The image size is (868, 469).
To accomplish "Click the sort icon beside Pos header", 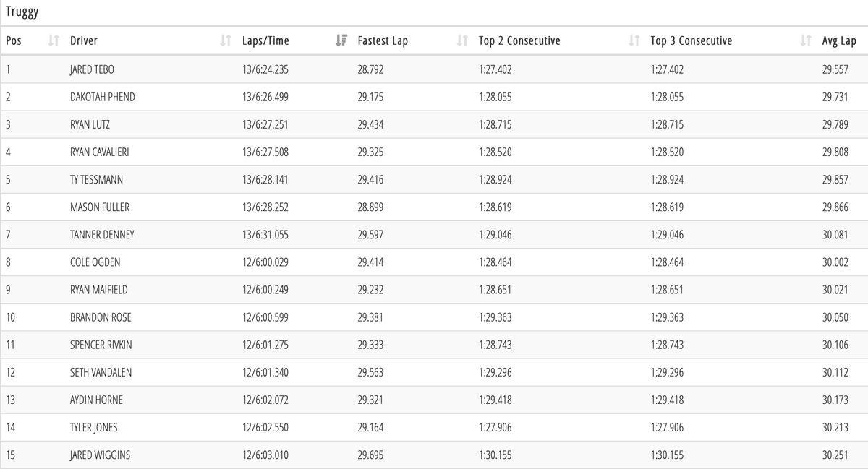I will coord(53,41).
